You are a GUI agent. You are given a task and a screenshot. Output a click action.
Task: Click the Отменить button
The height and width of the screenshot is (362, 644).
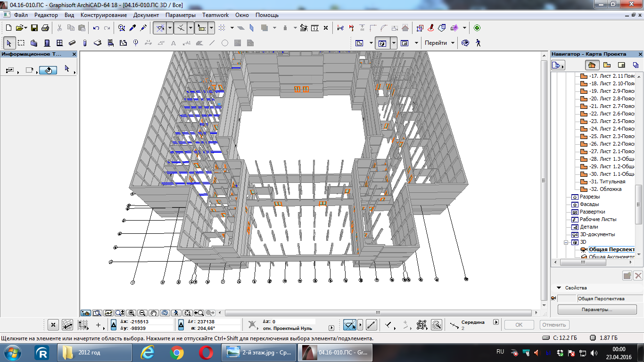coord(553,325)
